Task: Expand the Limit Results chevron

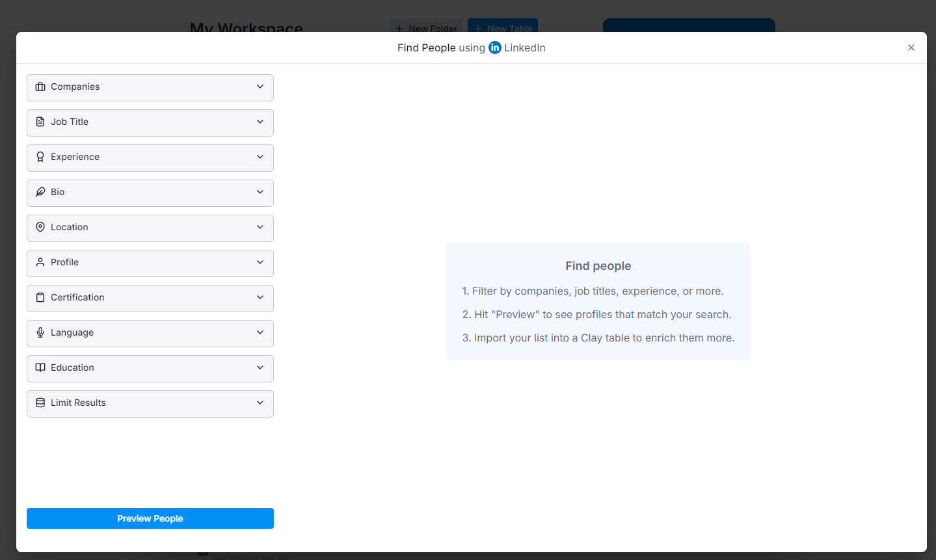Action: click(x=260, y=403)
